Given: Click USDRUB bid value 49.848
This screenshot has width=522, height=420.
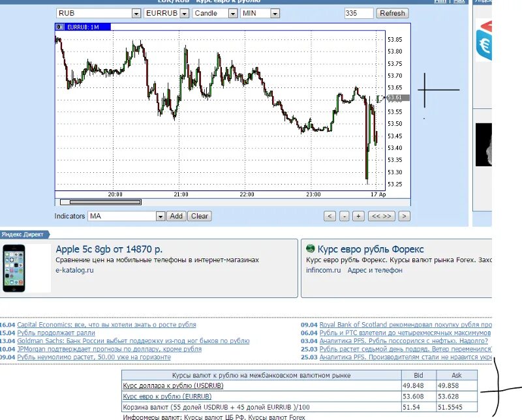Looking at the screenshot, I should click(x=413, y=385).
